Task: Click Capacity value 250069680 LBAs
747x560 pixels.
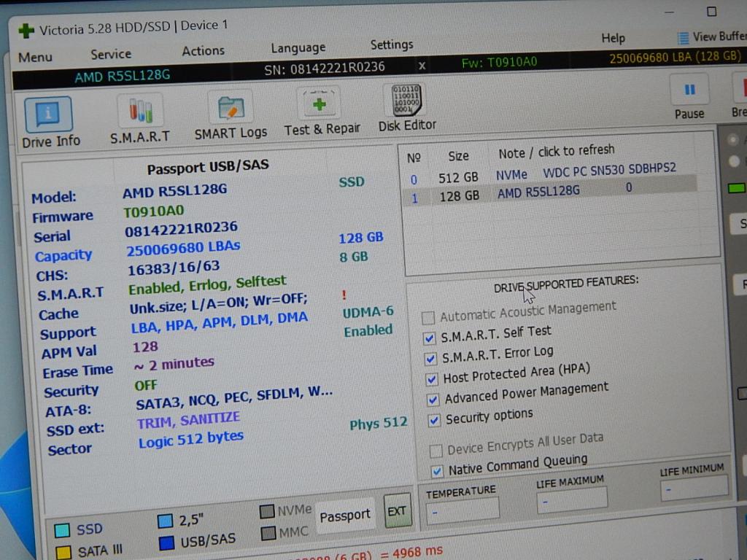Action: pos(183,248)
